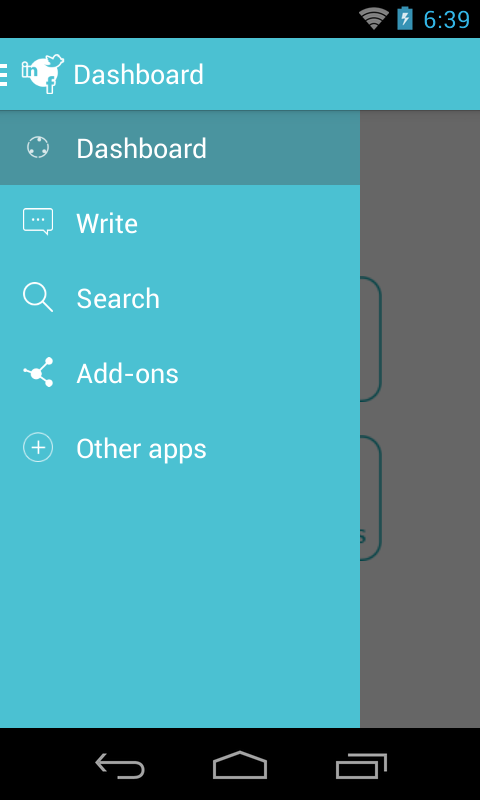
Task: Open the recent apps button
Action: click(x=361, y=765)
